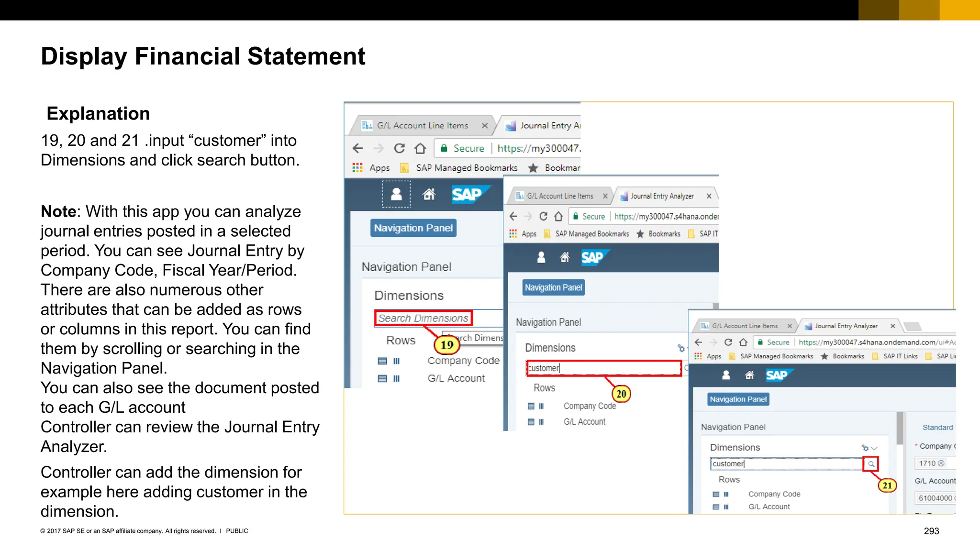The width and height of the screenshot is (980, 551).
Task: Click the customer search field in right window
Action: tap(787, 463)
